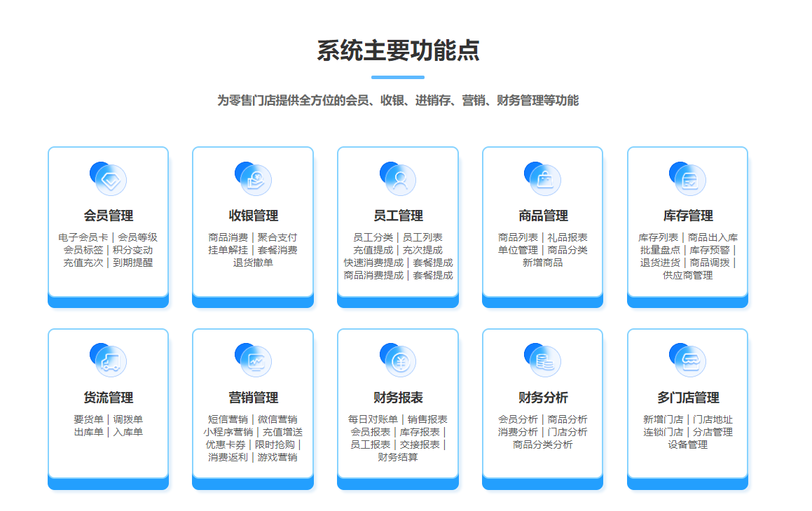Click the 库存管理 inventory icon
Image resolution: width=812 pixels, height=511 pixels.
(x=688, y=178)
